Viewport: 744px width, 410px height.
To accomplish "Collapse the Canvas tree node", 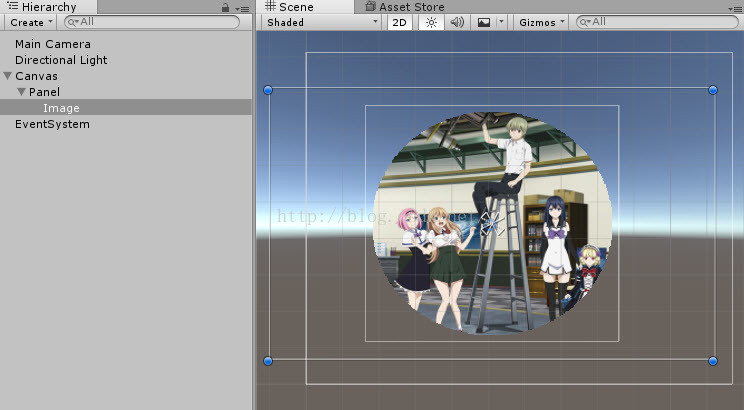I will (7, 76).
